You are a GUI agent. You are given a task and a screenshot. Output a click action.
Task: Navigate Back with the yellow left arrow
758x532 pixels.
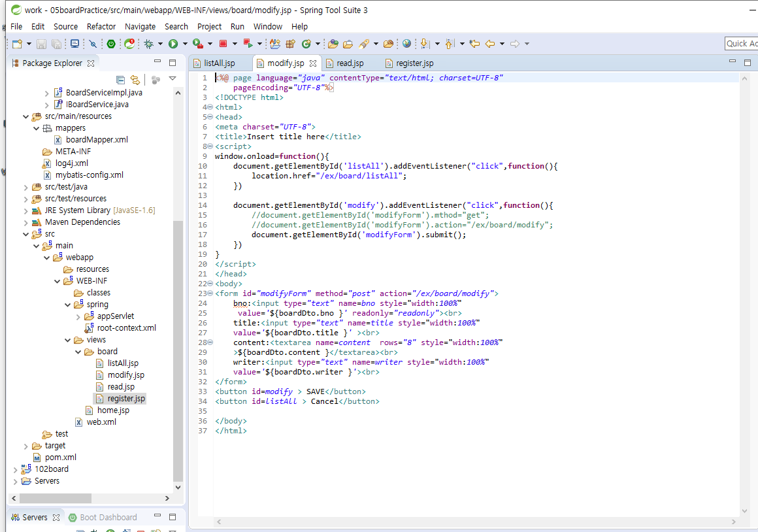pyautogui.click(x=490, y=44)
